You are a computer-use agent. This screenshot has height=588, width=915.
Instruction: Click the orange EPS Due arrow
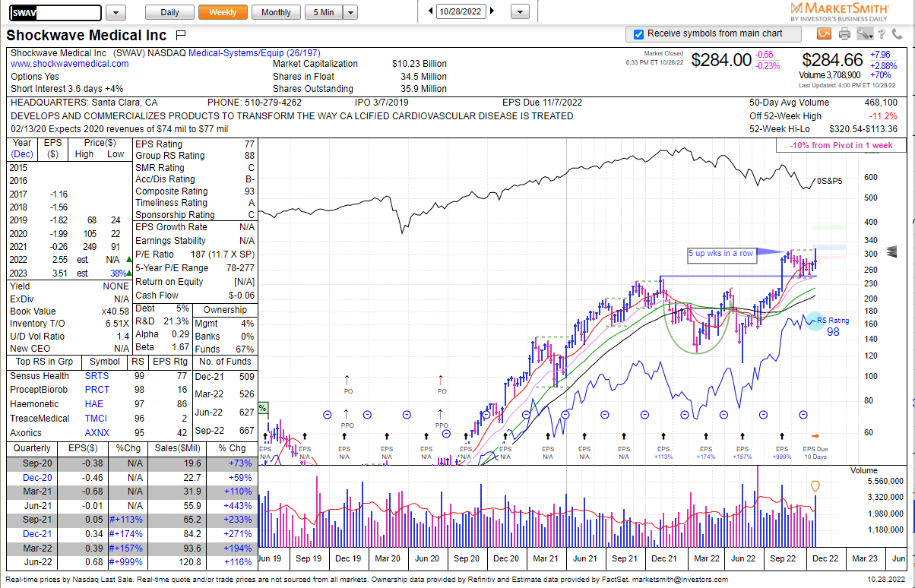coord(815,435)
